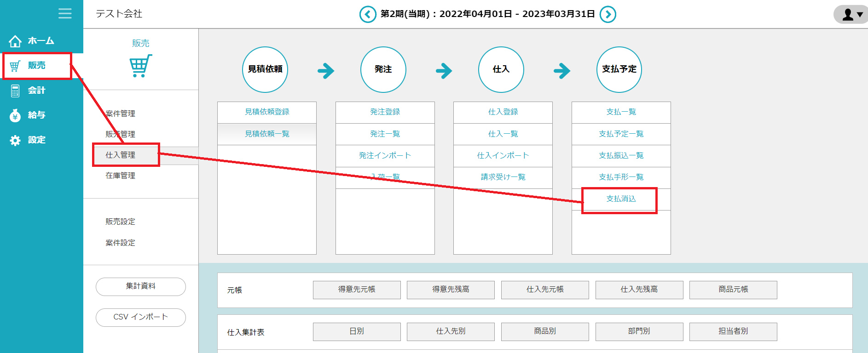868x353 pixels.
Task: Click the 集計資料 button
Action: tap(141, 286)
